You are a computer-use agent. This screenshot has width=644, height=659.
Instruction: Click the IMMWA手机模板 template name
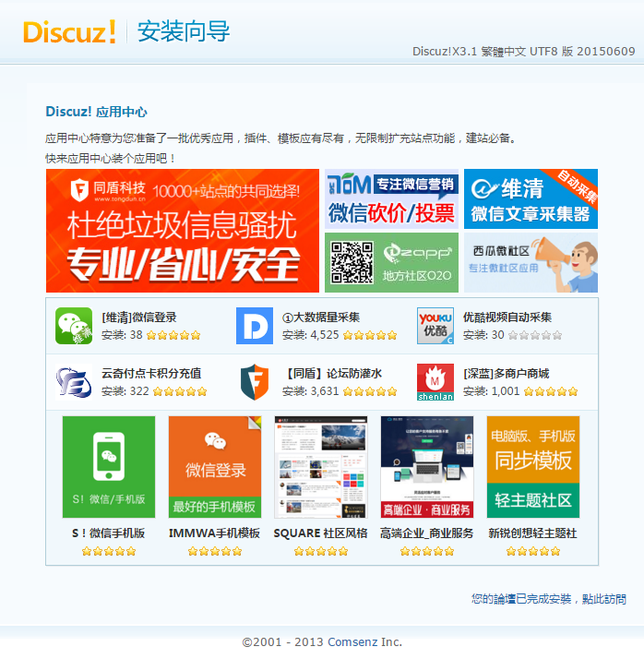[214, 533]
